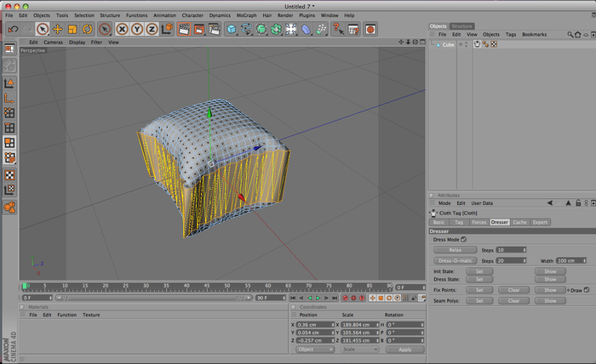
Task: Toggle X axis lock icon
Action: [122, 29]
